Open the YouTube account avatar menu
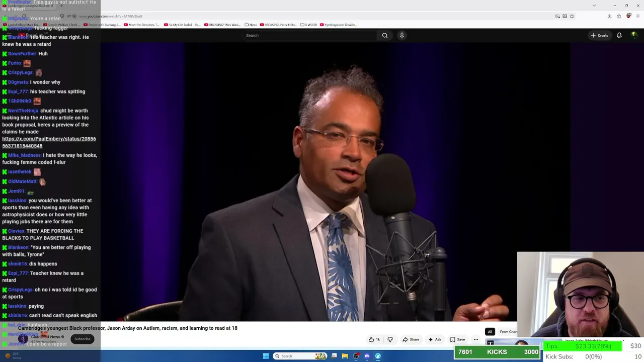 click(634, 35)
